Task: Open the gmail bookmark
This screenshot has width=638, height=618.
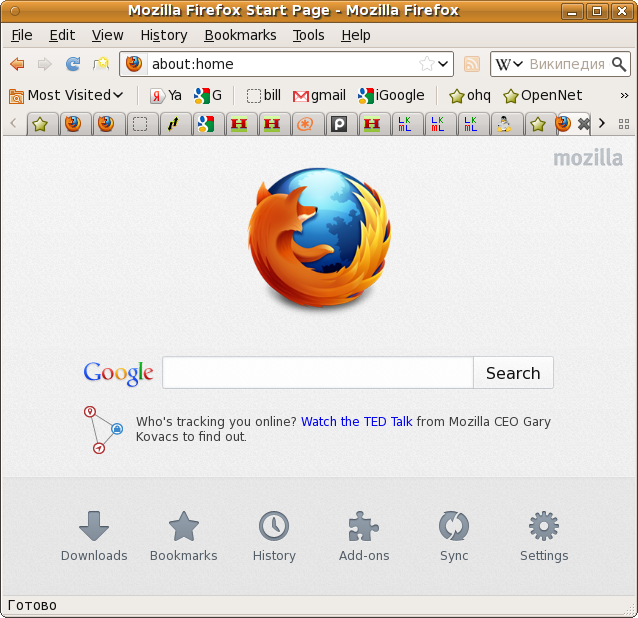Action: [319, 96]
